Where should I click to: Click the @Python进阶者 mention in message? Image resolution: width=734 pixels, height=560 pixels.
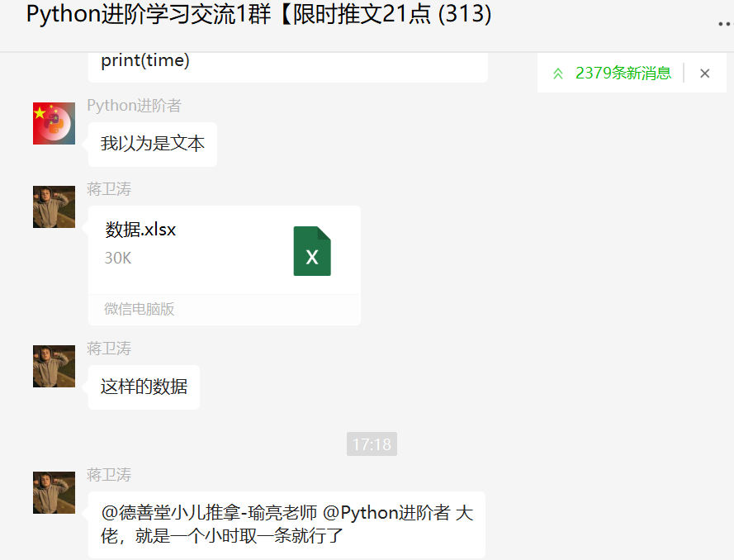[x=386, y=513]
